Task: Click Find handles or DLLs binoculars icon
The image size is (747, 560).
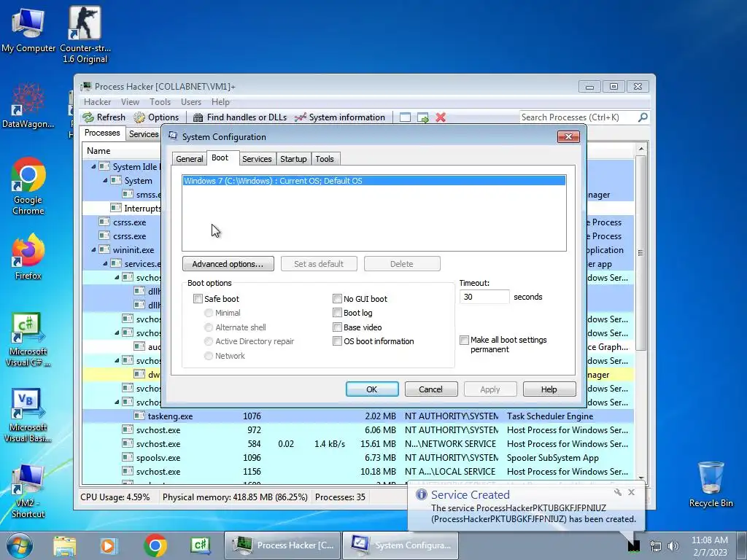Action: coord(198,117)
